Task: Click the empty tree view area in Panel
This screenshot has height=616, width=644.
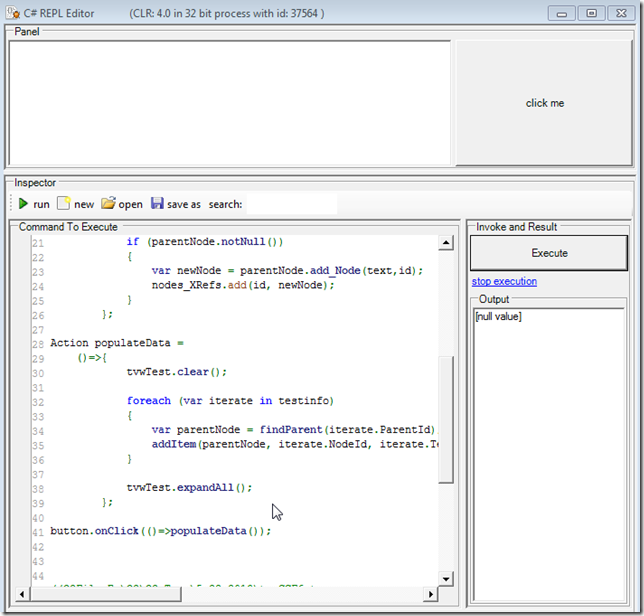Action: click(x=230, y=103)
